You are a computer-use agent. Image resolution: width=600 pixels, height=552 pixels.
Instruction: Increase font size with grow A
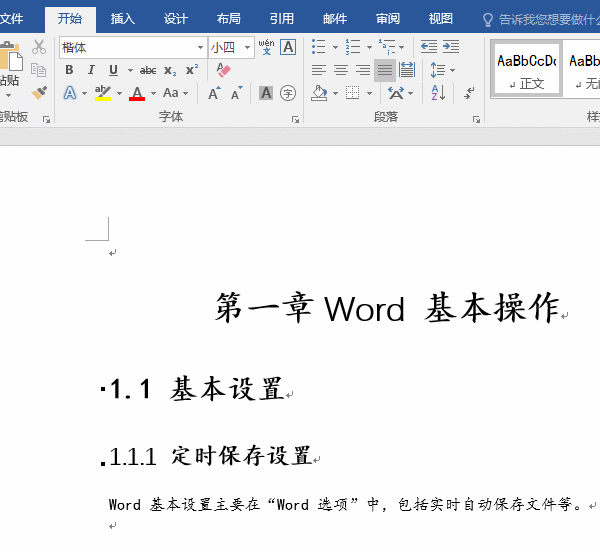tap(214, 93)
